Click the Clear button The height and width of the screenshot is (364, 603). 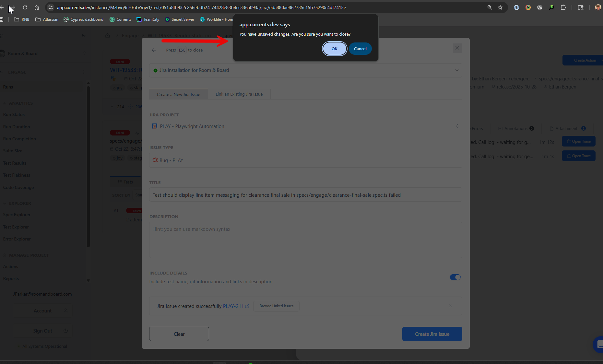pos(179,334)
